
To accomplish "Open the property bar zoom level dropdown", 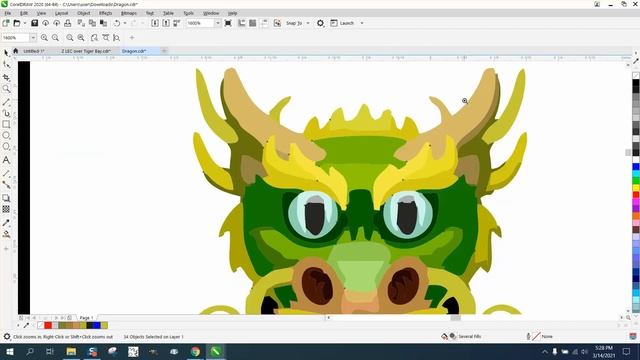I will coord(33,38).
